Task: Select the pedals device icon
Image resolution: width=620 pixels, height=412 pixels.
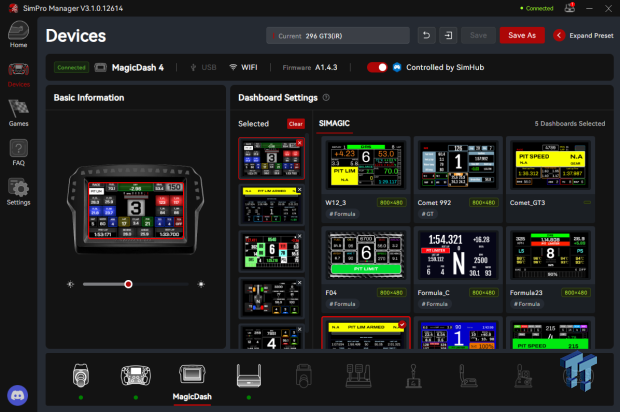Action: [359, 376]
